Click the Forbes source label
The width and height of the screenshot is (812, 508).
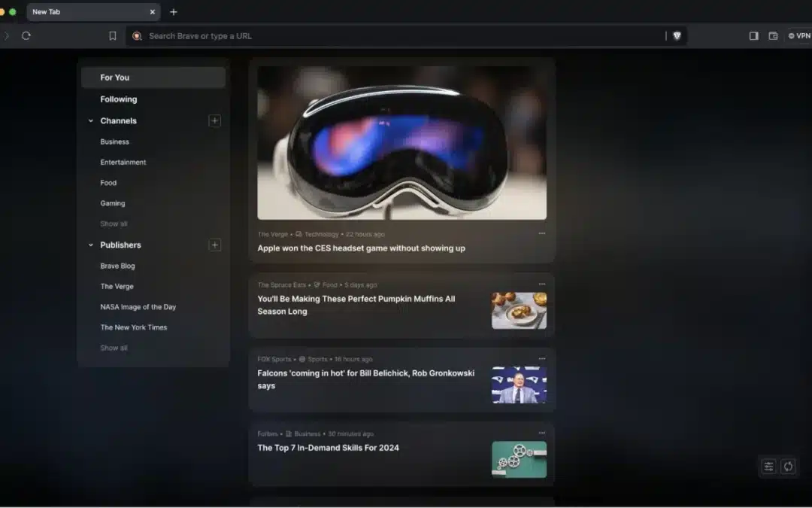tap(267, 434)
